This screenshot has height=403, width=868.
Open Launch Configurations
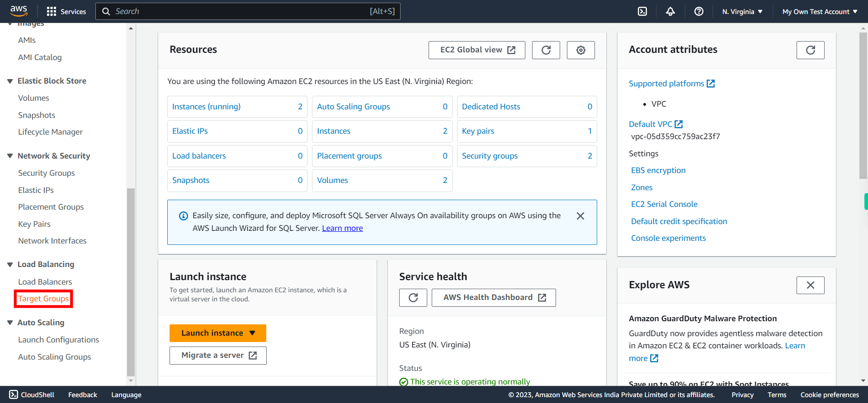(58, 340)
